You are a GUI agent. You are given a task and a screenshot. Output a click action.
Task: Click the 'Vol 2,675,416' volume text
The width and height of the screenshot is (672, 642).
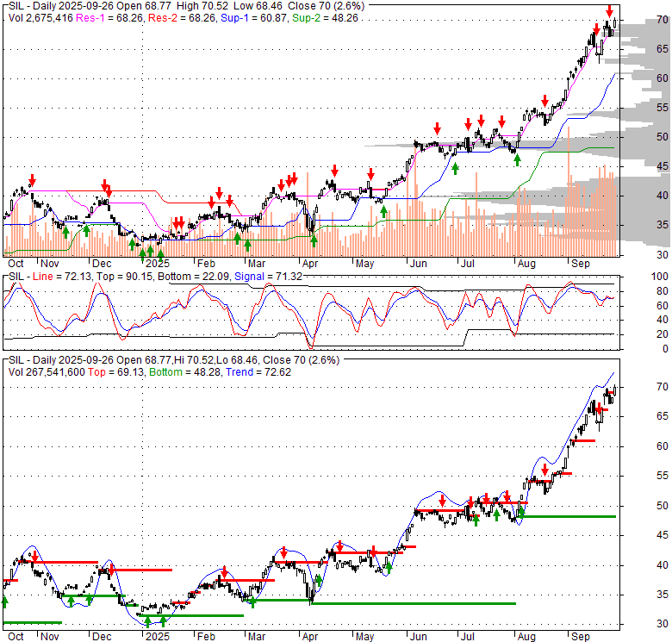pyautogui.click(x=41, y=18)
